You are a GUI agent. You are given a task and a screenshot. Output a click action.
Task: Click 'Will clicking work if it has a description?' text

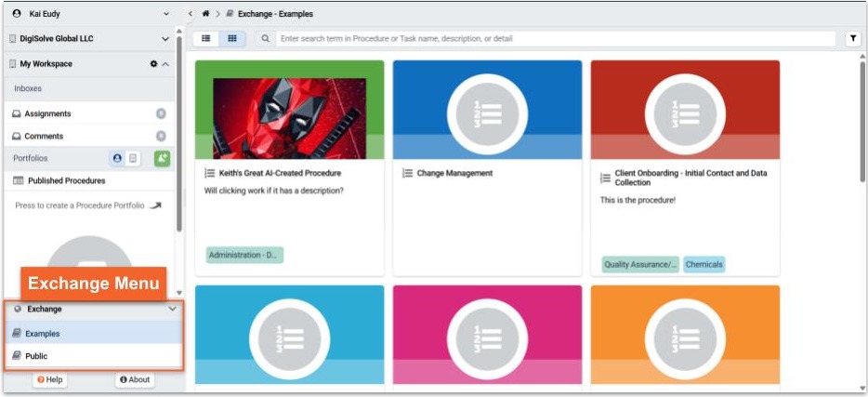274,191
